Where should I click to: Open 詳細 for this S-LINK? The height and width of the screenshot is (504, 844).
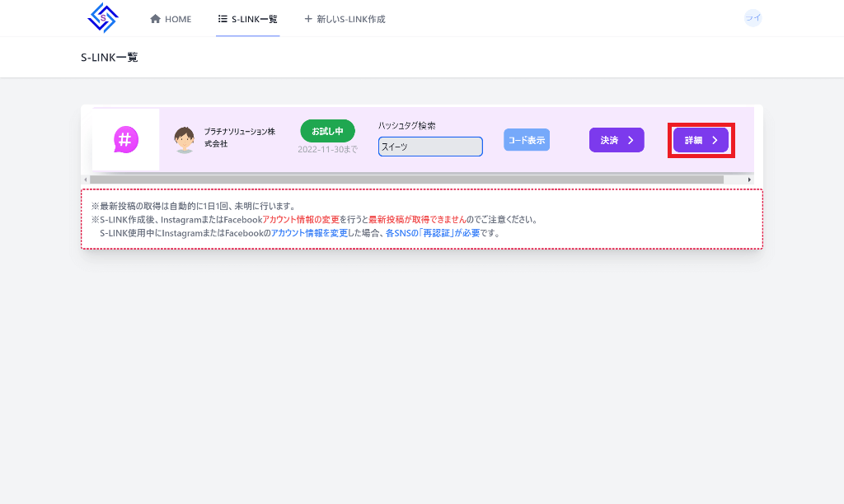tap(701, 140)
